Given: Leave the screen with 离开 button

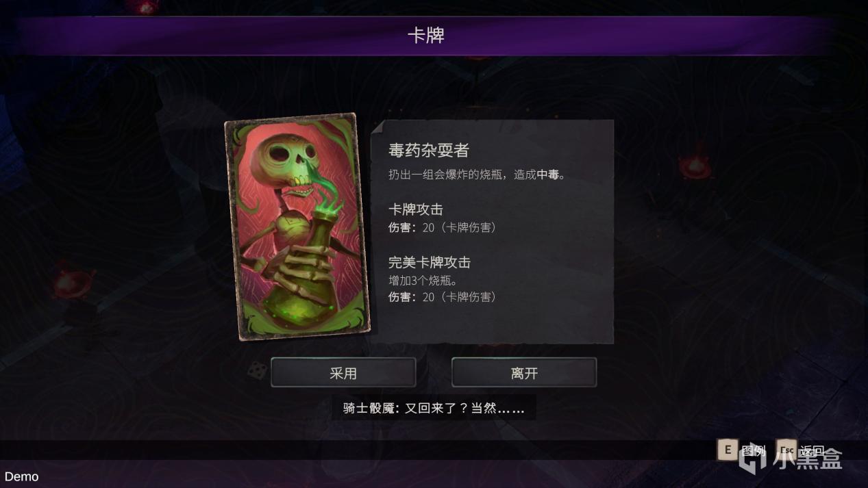Looking at the screenshot, I should click(x=524, y=372).
